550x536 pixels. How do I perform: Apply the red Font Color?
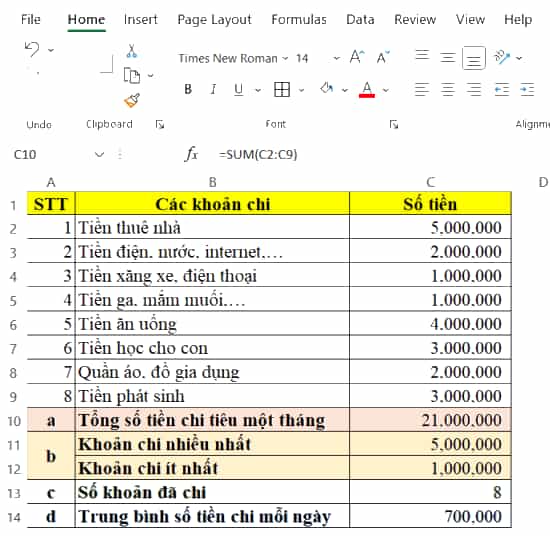coord(367,89)
